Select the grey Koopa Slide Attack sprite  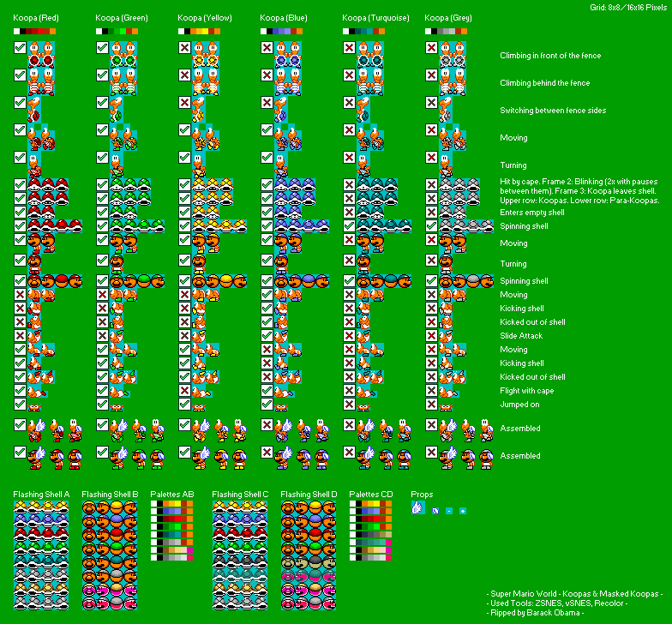446,336
